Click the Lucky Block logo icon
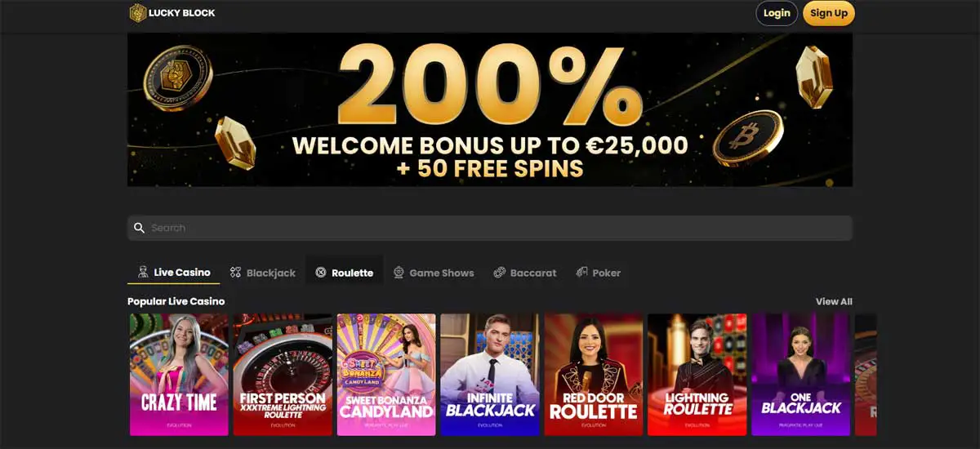 137,12
